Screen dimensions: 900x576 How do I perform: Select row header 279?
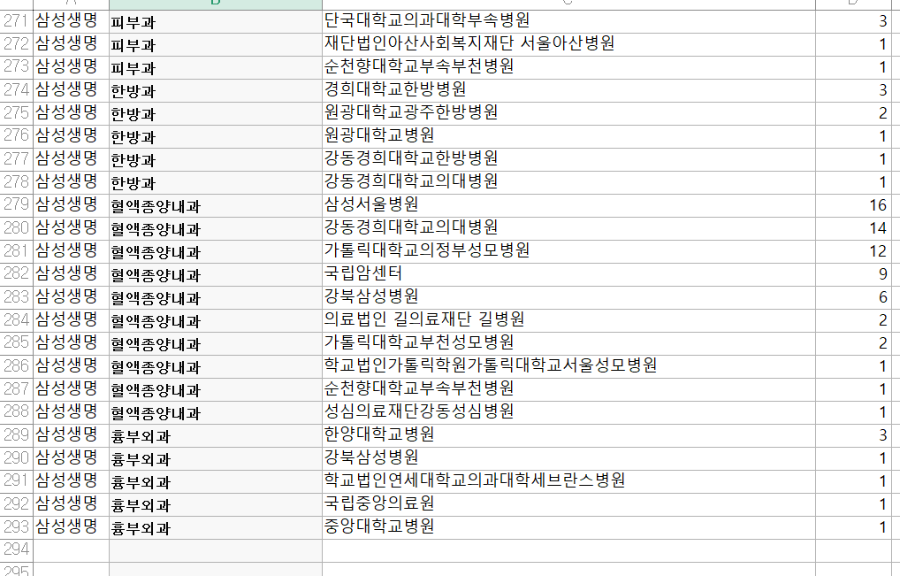[x=16, y=205]
